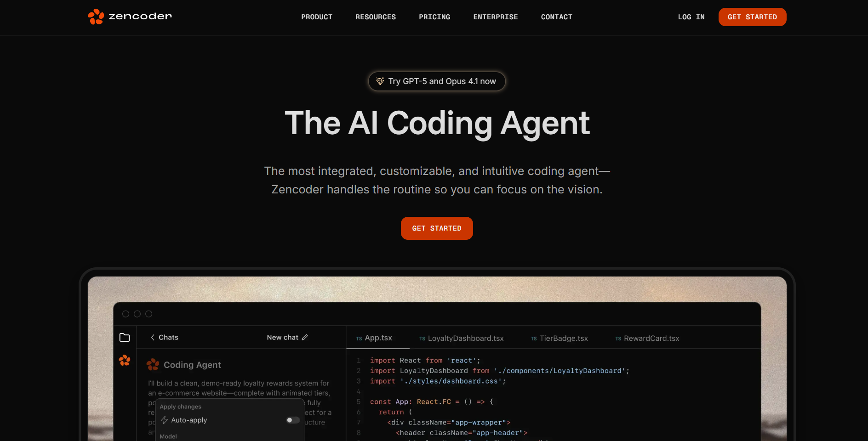This screenshot has height=441, width=868.
Task: Collapse chats using the back chevron
Action: pos(152,337)
